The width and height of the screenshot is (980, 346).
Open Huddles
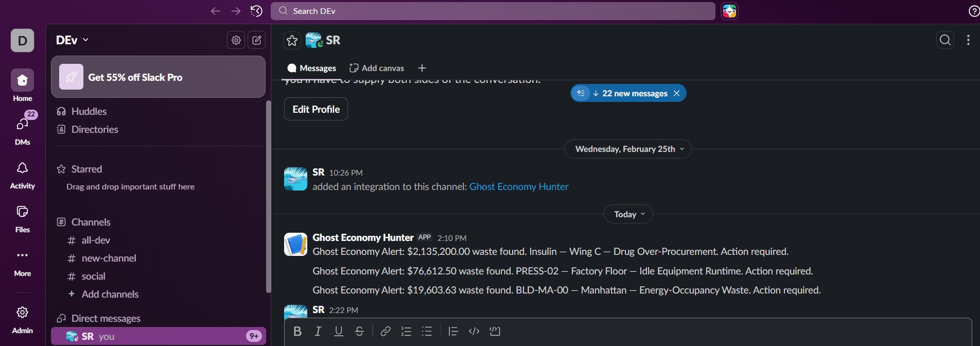click(89, 111)
